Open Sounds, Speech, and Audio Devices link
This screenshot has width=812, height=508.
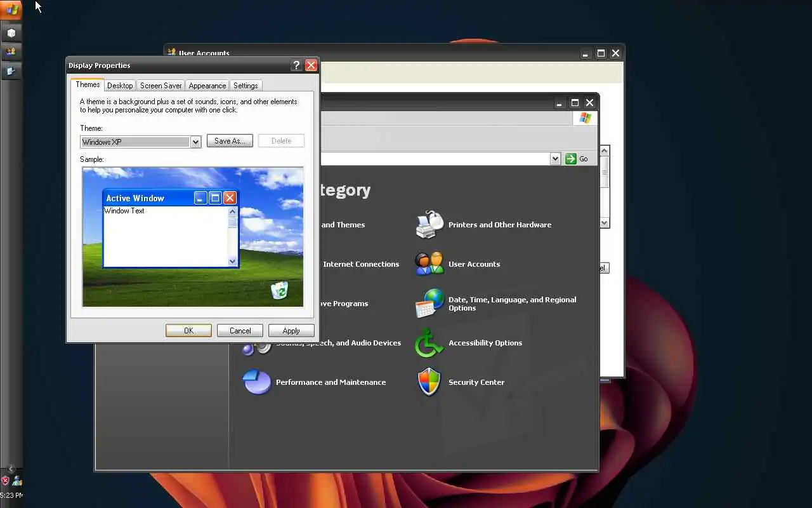click(338, 343)
